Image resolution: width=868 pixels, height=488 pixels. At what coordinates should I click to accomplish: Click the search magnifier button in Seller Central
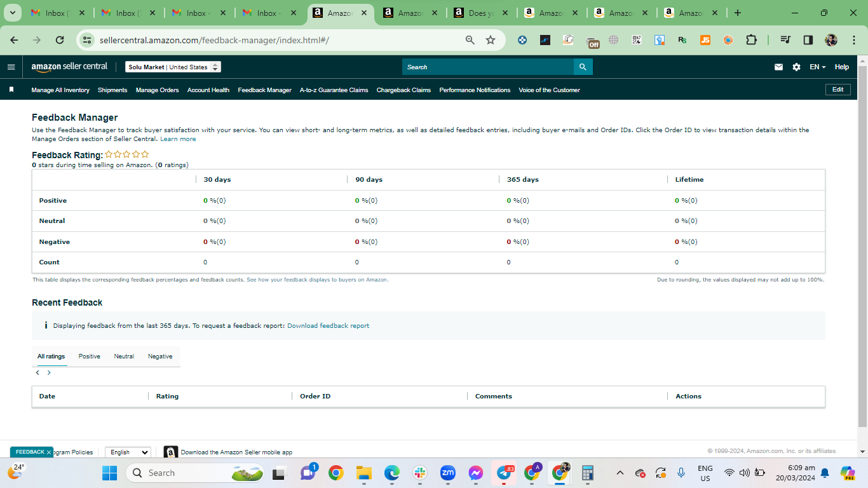[x=583, y=67]
